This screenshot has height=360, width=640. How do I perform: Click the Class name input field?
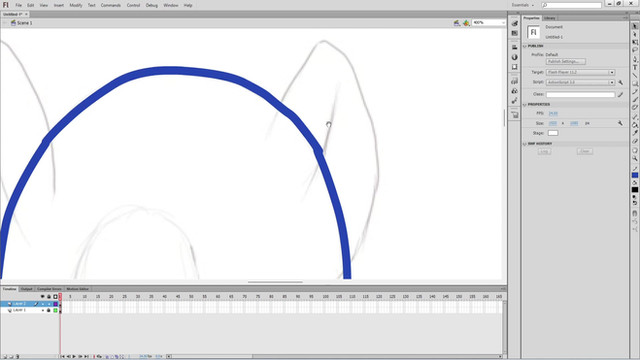pos(580,94)
